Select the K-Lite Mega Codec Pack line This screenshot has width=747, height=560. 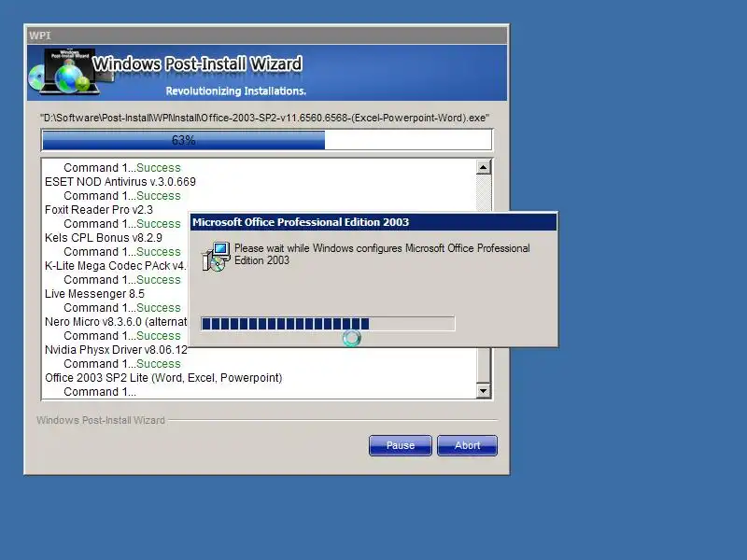coord(115,266)
